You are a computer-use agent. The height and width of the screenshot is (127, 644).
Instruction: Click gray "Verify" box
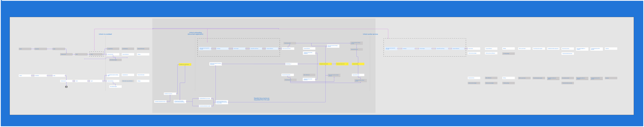[x=81, y=54]
